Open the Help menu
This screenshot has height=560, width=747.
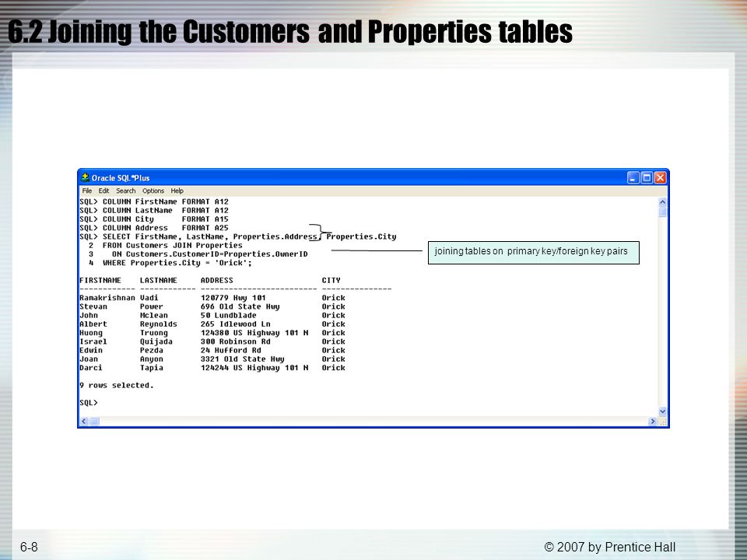tap(177, 191)
